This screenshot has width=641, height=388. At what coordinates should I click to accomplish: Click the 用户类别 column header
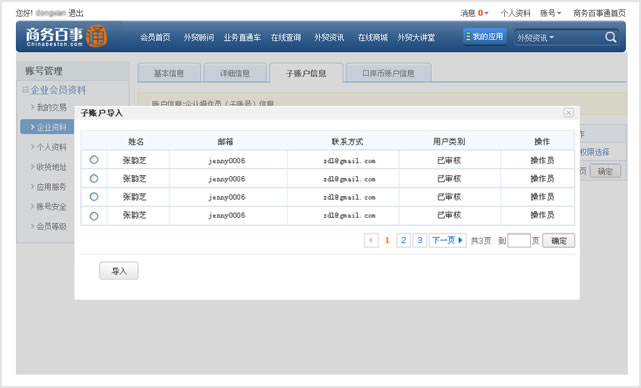[x=449, y=141]
